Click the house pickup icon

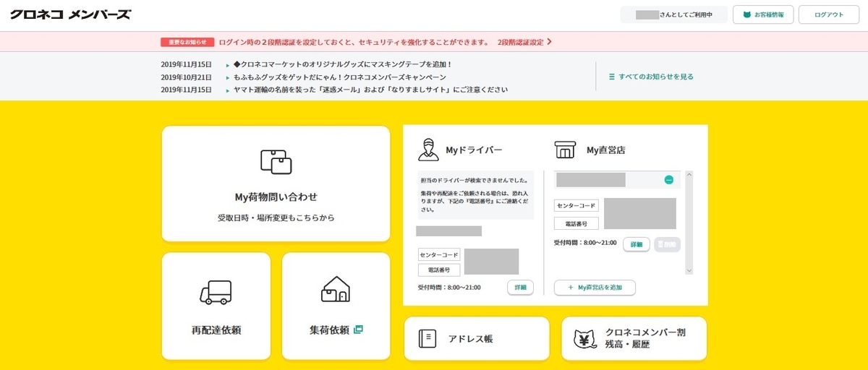click(335, 289)
